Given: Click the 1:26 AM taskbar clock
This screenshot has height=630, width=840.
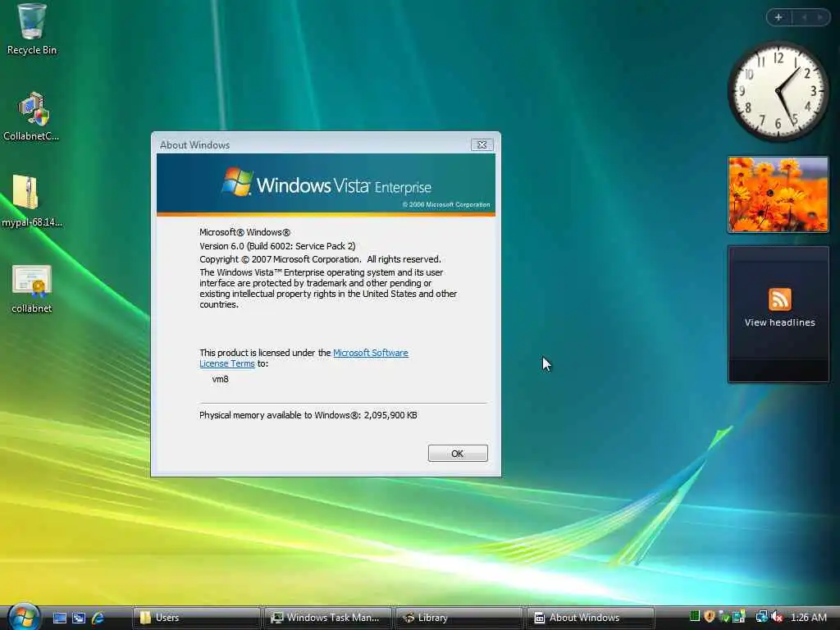Looking at the screenshot, I should pos(808,617).
